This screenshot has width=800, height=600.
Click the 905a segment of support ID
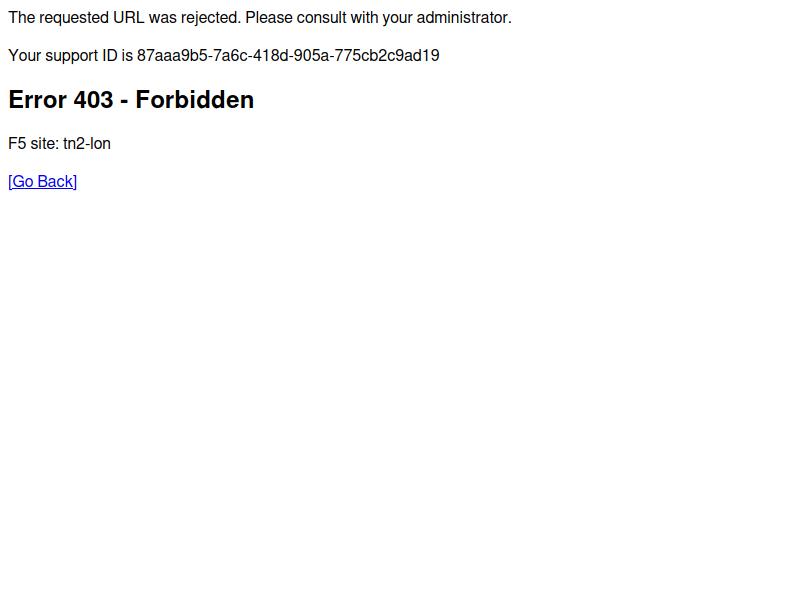pos(311,55)
